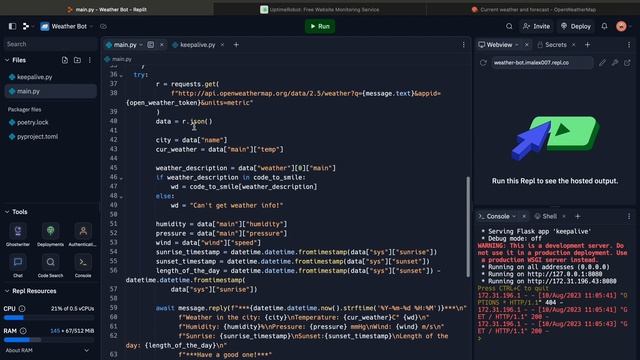Screen dimensions: 640x360
Task: Toggle the left sidebar panel icon
Action: 12,26
